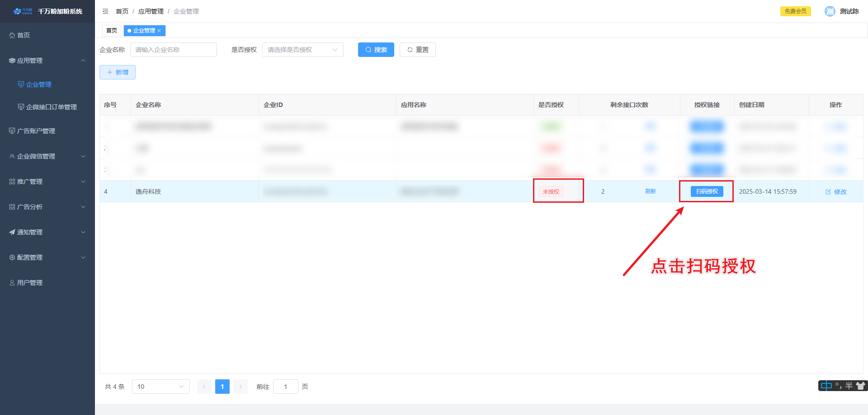Click the 搜索 search button
This screenshot has width=868, height=415.
click(376, 50)
